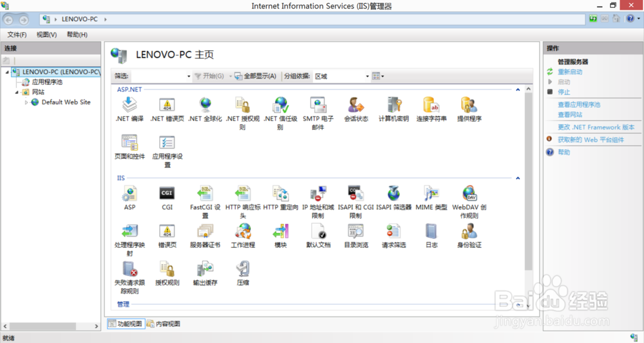Open the 页面和控件 feature

coord(129,147)
